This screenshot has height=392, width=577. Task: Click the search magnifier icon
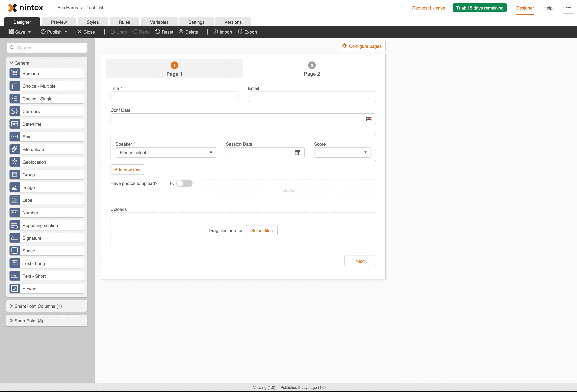coord(12,47)
